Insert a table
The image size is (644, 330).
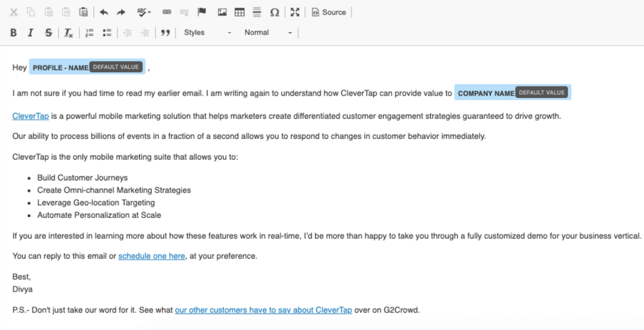239,12
